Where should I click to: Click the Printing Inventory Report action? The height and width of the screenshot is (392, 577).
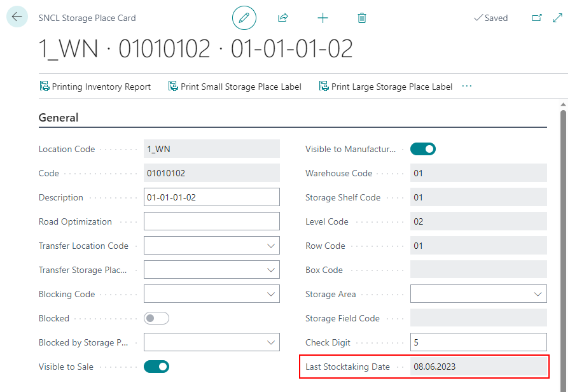point(95,87)
